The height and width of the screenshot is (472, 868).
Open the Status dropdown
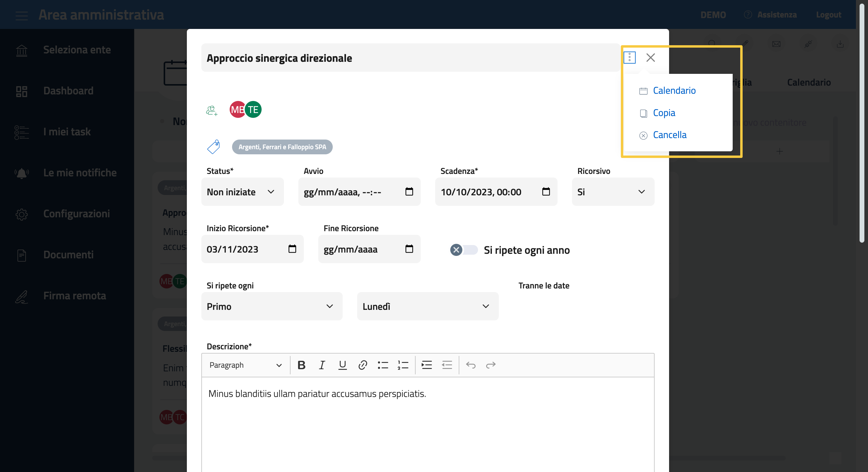pos(242,192)
